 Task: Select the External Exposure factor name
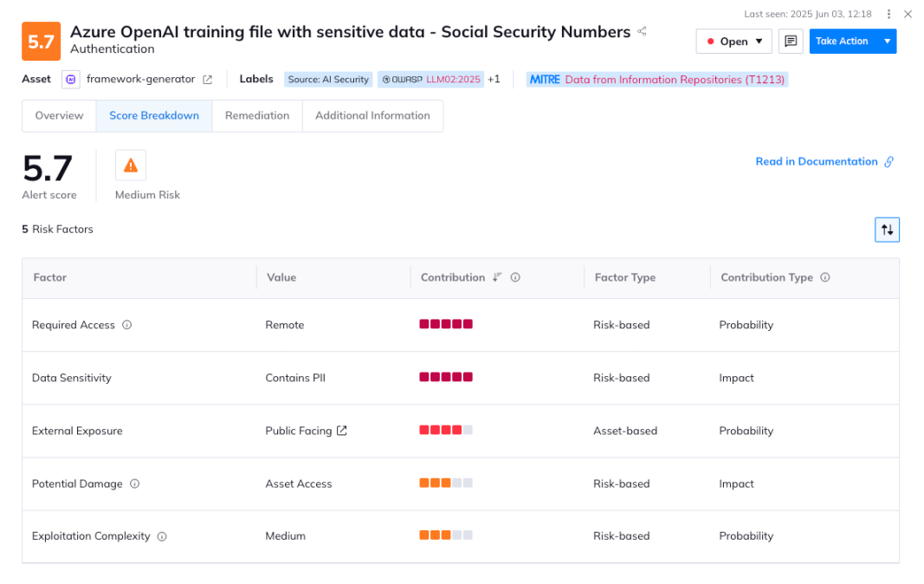(77, 432)
